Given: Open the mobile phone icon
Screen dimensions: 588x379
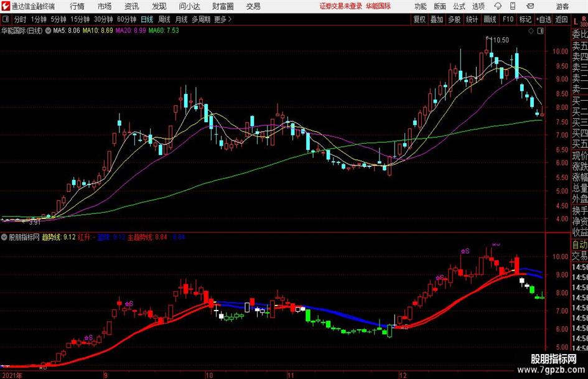Looking at the screenshot, I should pyautogui.click(x=513, y=6).
